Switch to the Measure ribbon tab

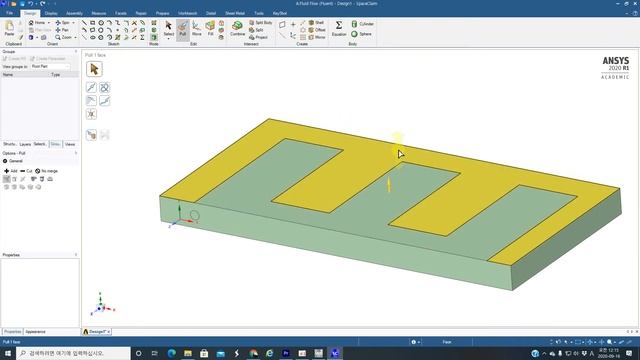click(x=98, y=13)
